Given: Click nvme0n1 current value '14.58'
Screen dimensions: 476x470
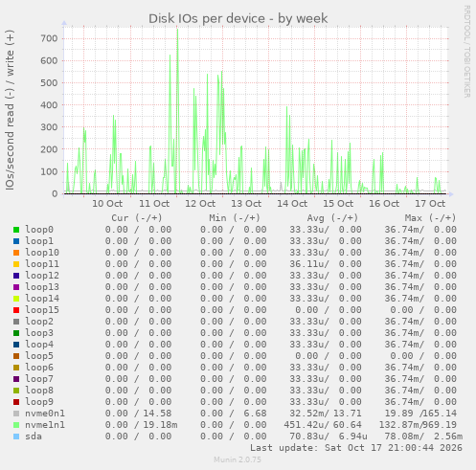Looking at the screenshot, I should click(x=157, y=414).
